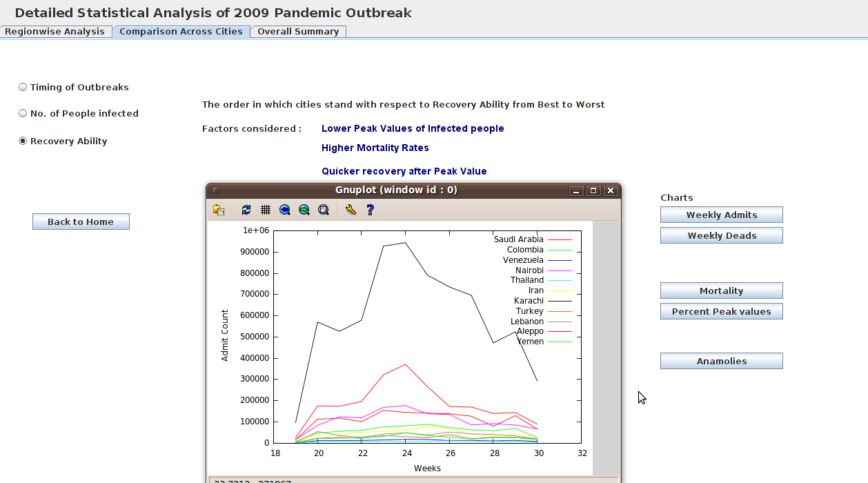868x483 pixels.
Task: Click the Lebanon legend entry
Action: [527, 322]
